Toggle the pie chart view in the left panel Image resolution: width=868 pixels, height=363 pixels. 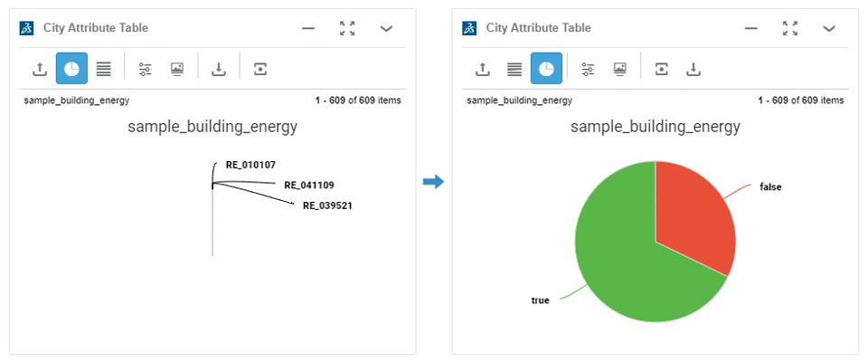pyautogui.click(x=71, y=69)
